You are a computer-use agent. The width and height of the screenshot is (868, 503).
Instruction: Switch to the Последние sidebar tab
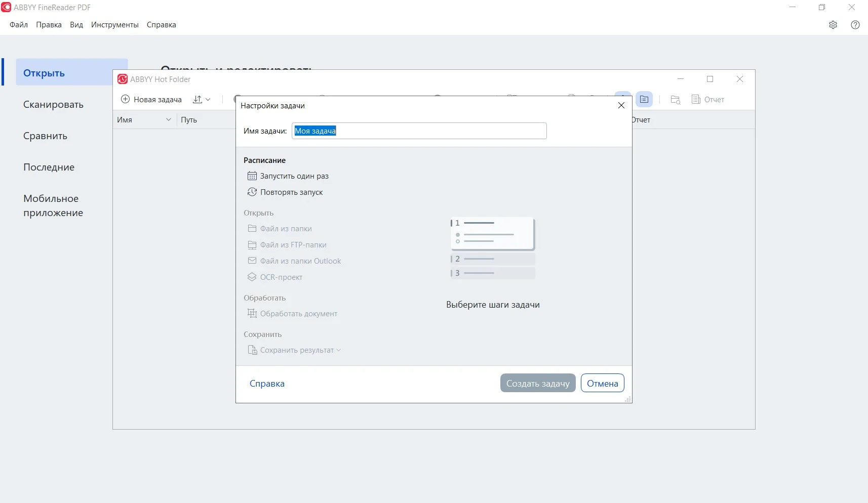pyautogui.click(x=49, y=167)
